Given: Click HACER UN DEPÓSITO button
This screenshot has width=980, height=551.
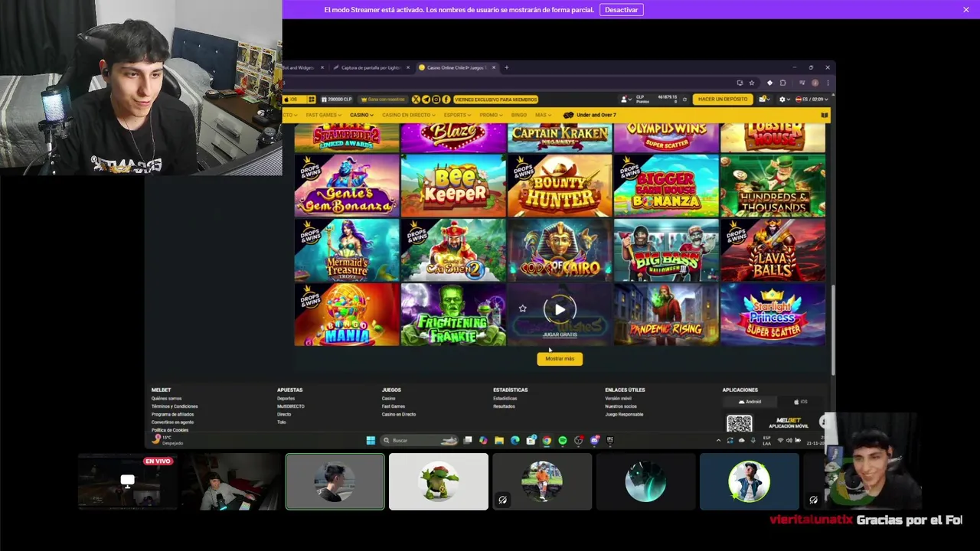Looking at the screenshot, I should (722, 99).
